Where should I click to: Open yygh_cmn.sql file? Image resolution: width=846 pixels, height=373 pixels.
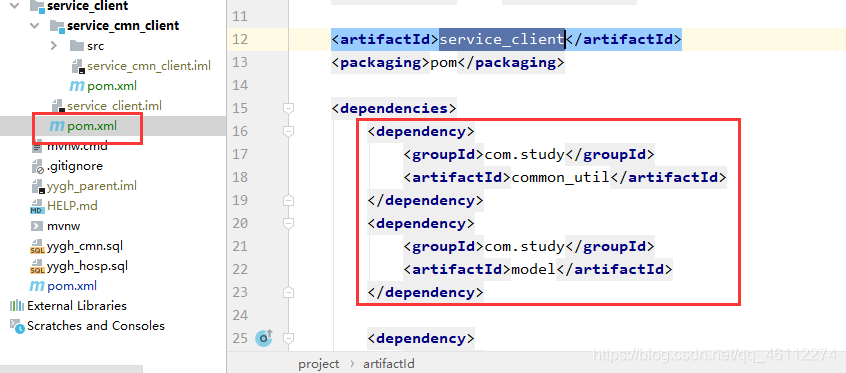coord(85,247)
